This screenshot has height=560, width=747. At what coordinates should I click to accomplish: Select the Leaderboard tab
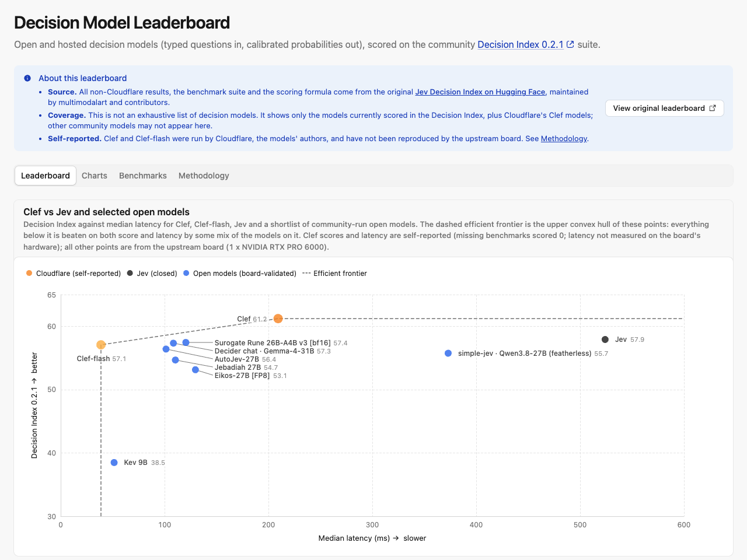(x=46, y=176)
